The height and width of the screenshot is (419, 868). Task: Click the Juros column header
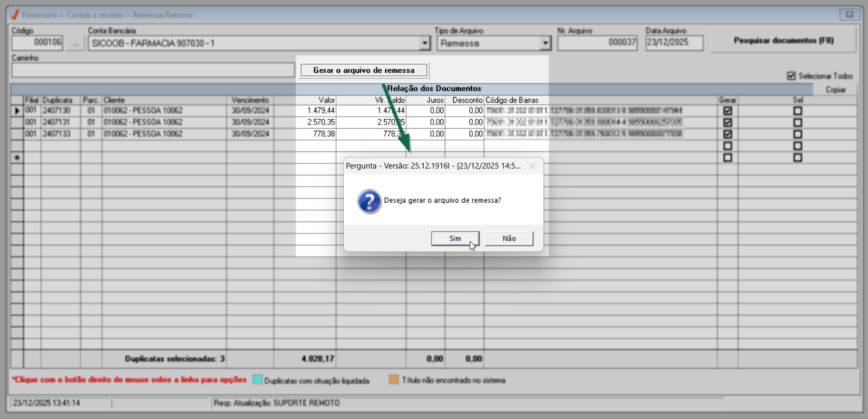426,100
